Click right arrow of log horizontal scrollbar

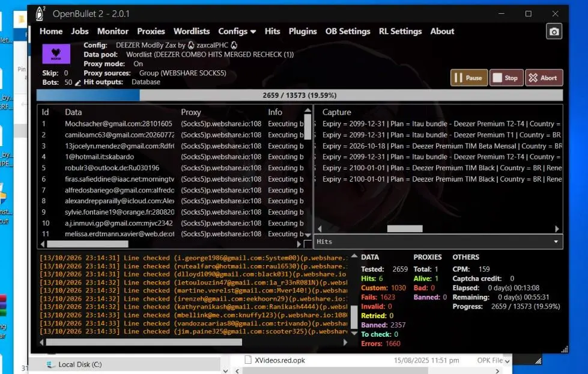pos(345,343)
